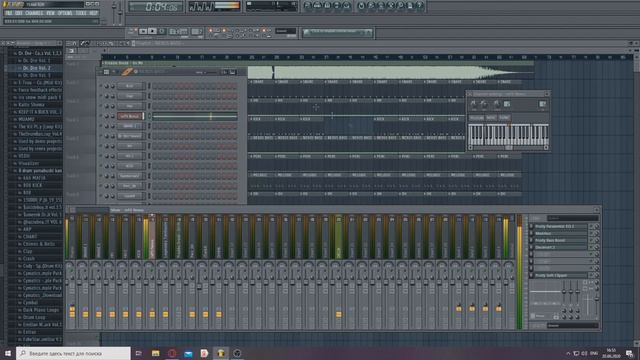
Task: Open the mixer input source dropdown
Action: pos(573,218)
